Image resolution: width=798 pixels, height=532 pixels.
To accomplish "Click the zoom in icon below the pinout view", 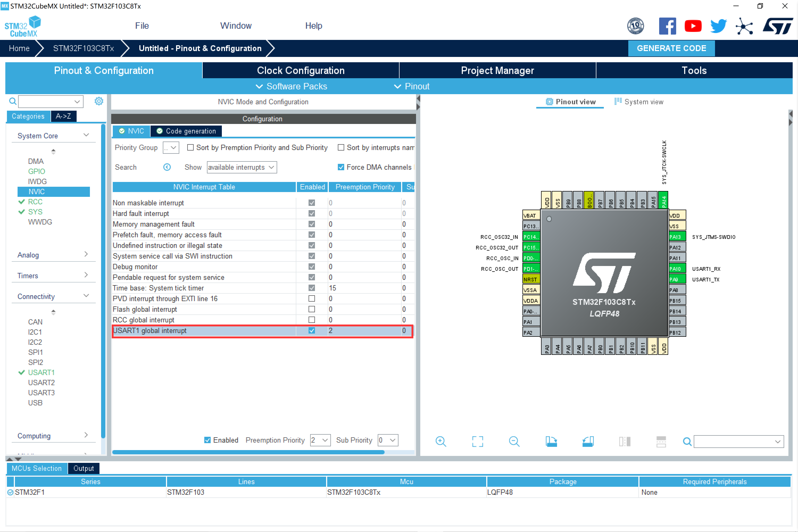I will coord(441,441).
